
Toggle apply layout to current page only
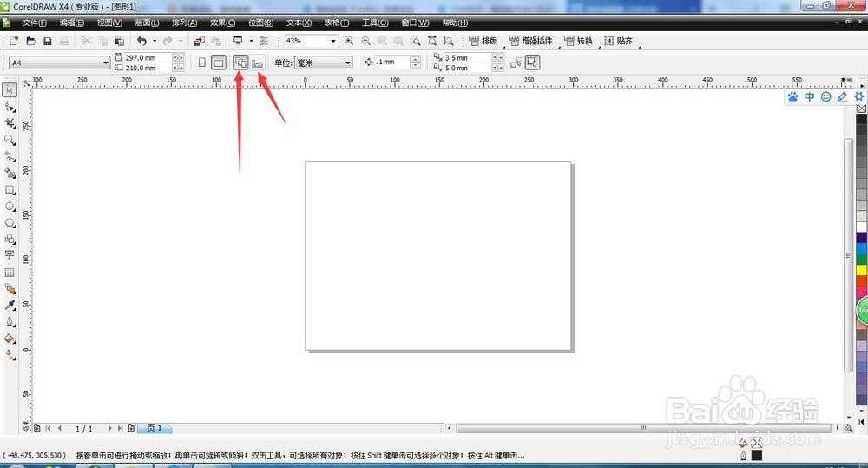258,63
